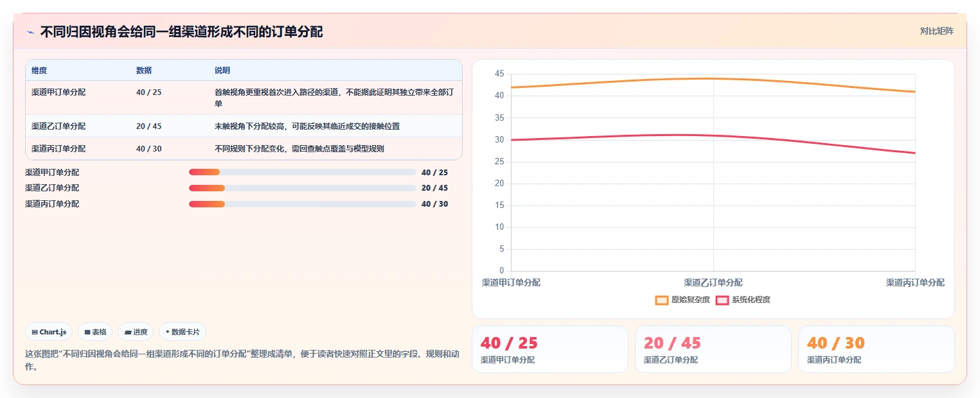The image size is (980, 398).
Task: Click the card title 不同归因视角会给同一组渠道形成不同的订单分配
Action: pyautogui.click(x=181, y=31)
